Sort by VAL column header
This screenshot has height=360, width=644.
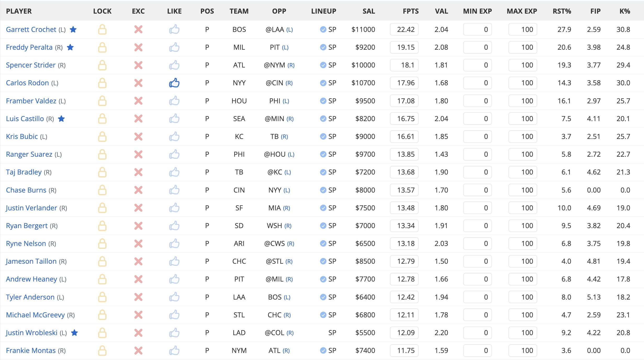441,11
